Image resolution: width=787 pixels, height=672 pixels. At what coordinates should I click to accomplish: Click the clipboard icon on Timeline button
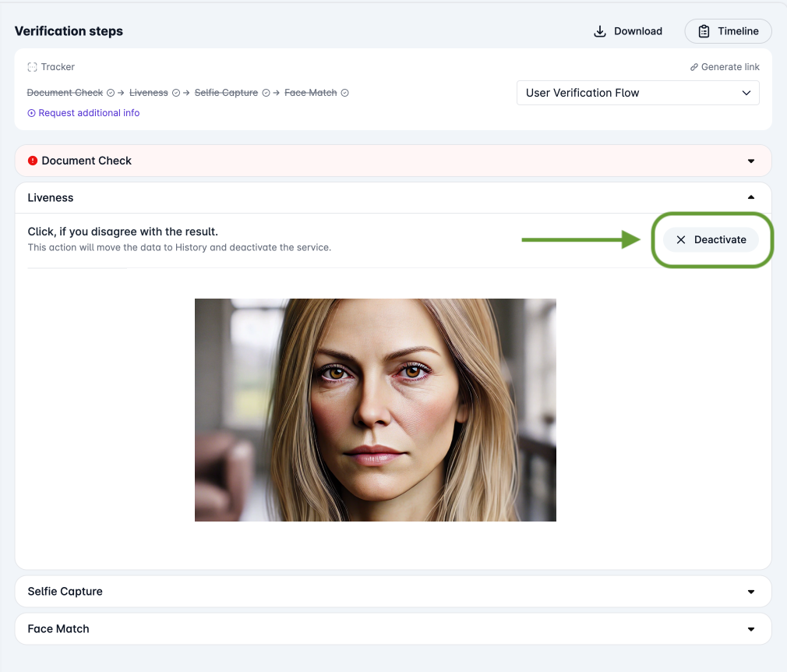click(704, 31)
